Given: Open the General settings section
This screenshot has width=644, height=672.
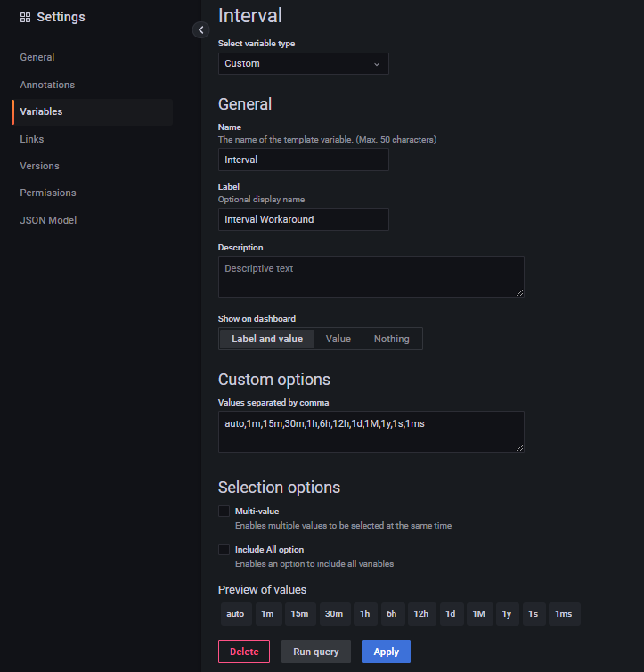Looking at the screenshot, I should pyautogui.click(x=37, y=57).
